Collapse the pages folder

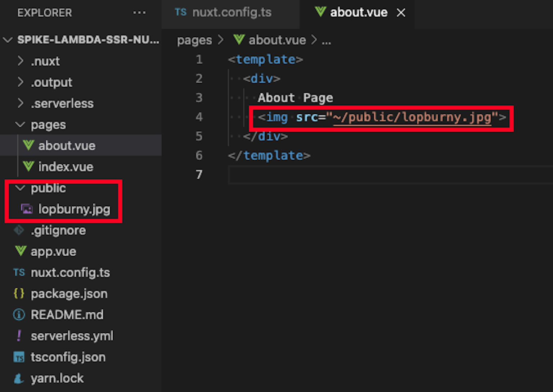click(x=20, y=124)
